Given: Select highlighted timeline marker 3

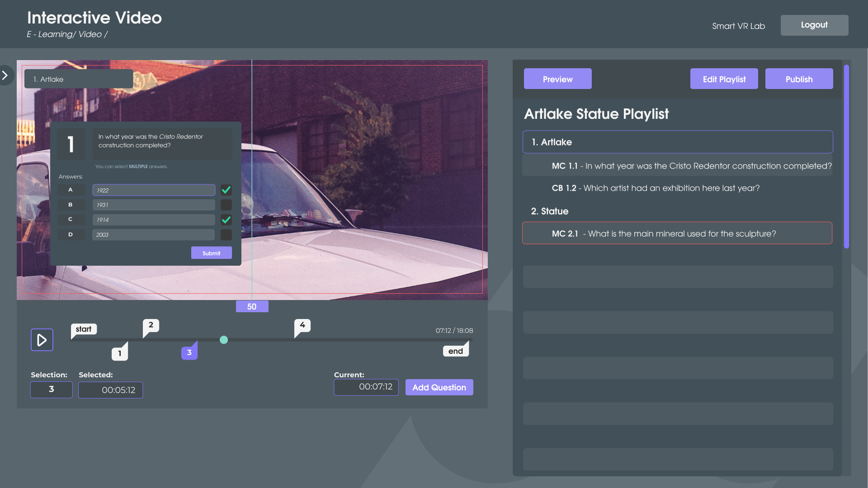Looking at the screenshot, I should click(x=189, y=352).
